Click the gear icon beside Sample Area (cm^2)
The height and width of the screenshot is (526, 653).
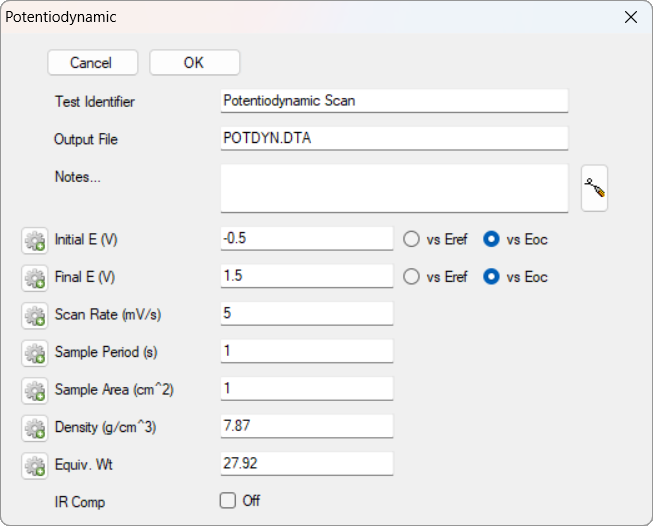click(35, 390)
